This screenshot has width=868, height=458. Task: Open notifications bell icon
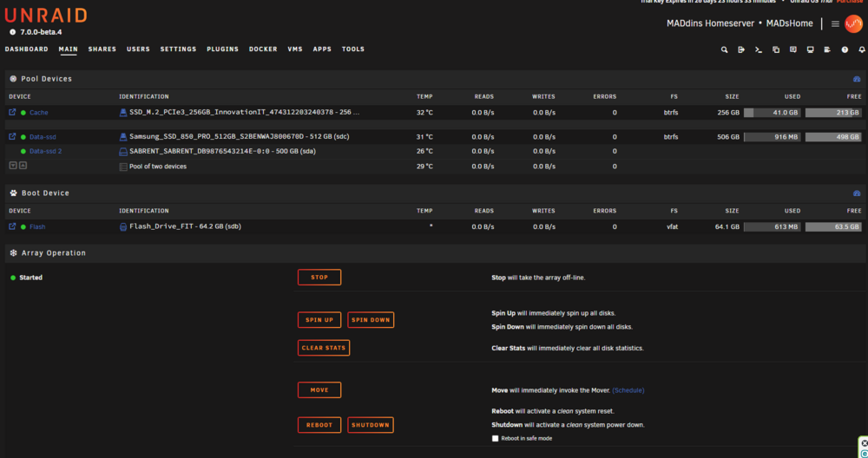click(x=862, y=49)
